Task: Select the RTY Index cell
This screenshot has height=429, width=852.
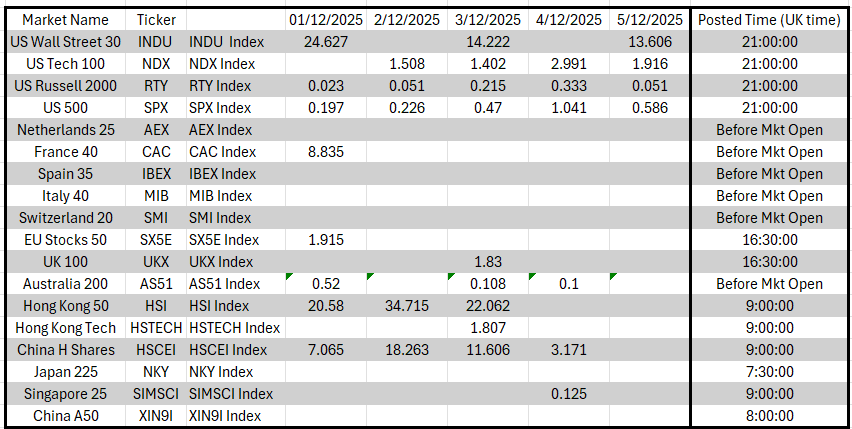Action: (x=220, y=86)
